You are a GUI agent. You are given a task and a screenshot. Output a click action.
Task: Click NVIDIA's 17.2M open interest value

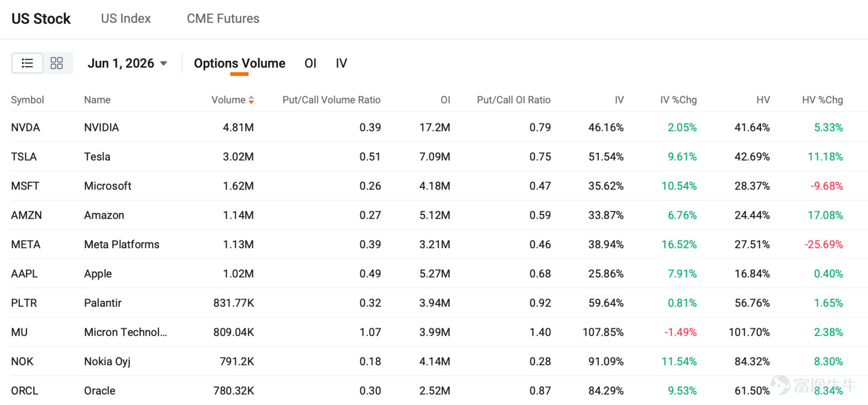click(435, 128)
